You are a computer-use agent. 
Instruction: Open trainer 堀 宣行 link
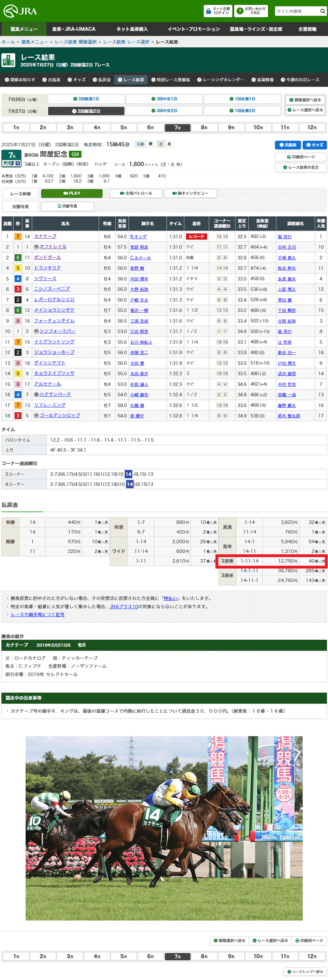284,237
